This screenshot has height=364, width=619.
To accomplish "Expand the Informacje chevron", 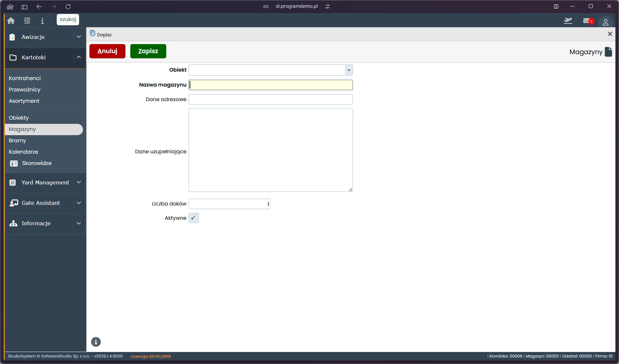I will [79, 223].
